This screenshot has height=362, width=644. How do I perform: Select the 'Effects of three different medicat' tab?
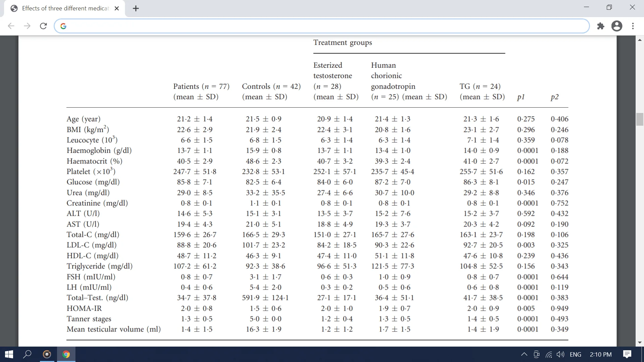64,8
